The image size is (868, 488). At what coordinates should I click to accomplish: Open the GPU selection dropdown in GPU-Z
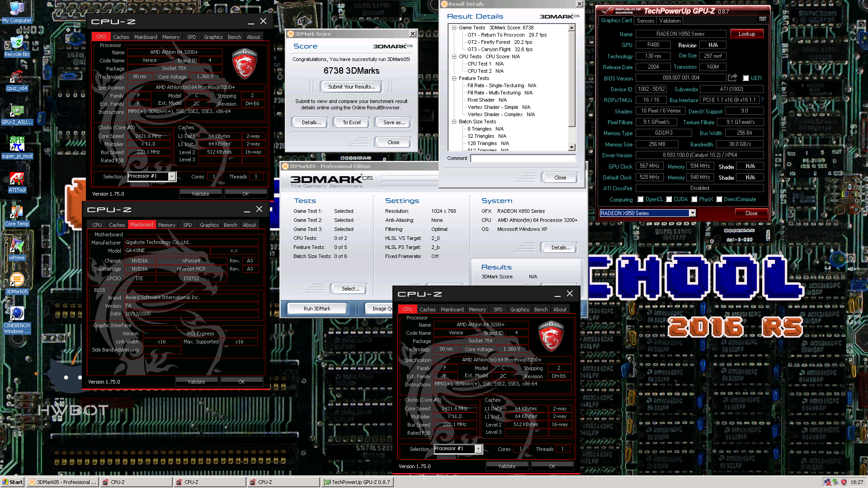[x=692, y=213]
